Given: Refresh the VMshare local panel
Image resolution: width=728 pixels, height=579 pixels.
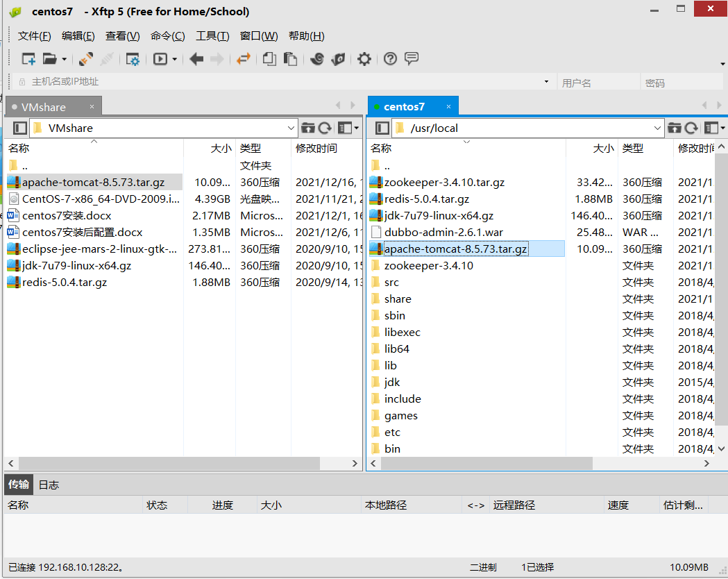Looking at the screenshot, I should coord(325,128).
